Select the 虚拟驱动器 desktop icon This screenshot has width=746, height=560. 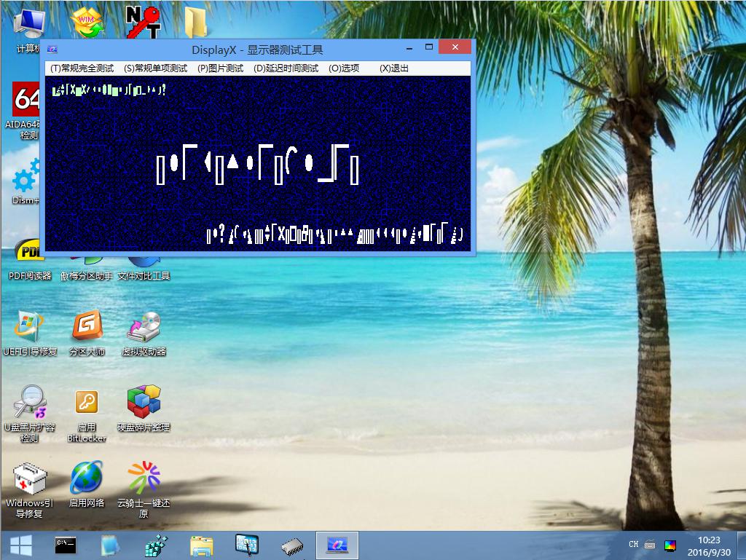144,328
